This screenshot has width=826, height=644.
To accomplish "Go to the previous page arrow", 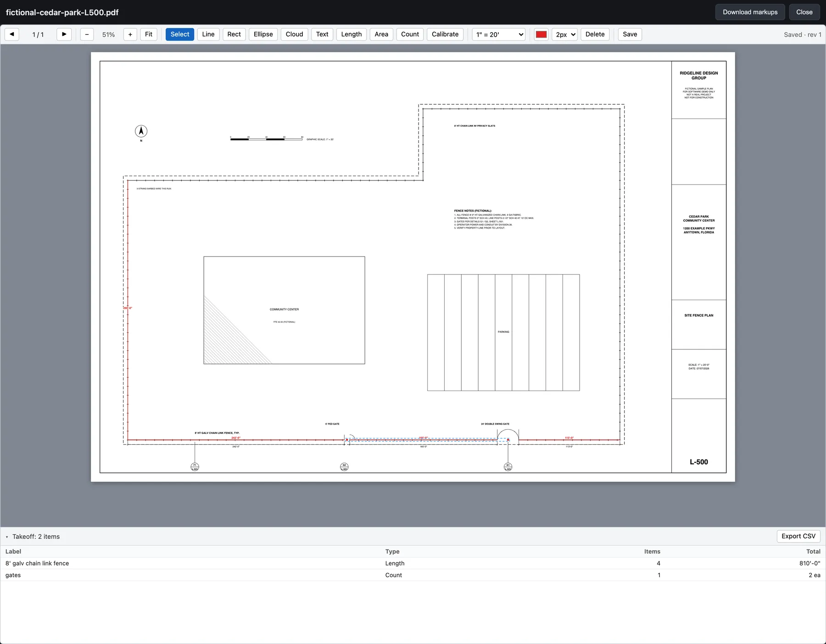I will point(12,34).
